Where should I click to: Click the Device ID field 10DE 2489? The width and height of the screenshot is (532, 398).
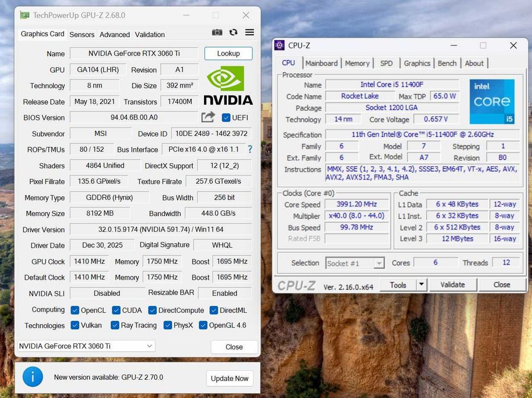click(x=211, y=134)
